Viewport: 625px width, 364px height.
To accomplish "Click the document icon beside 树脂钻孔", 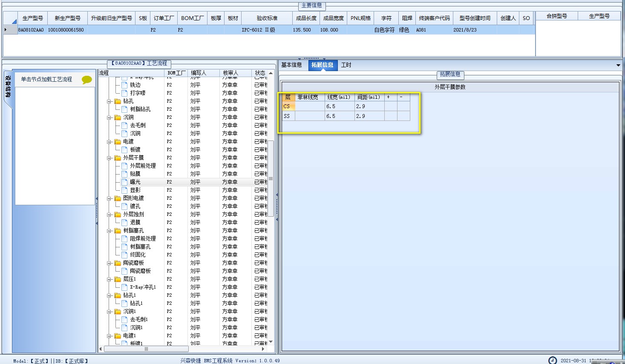I will point(125,109).
